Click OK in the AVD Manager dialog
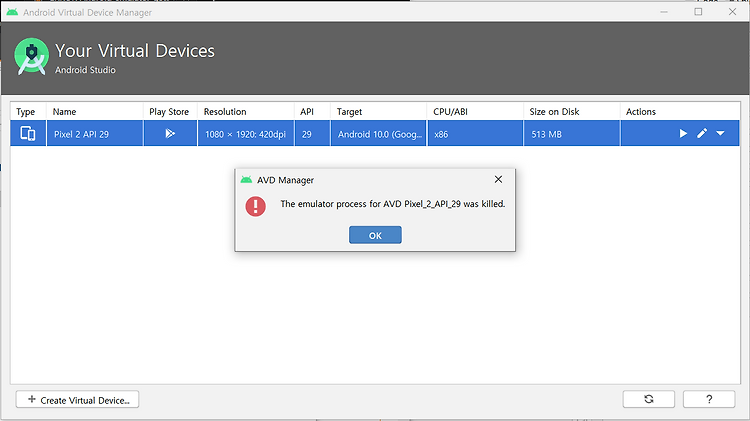 [x=375, y=235]
